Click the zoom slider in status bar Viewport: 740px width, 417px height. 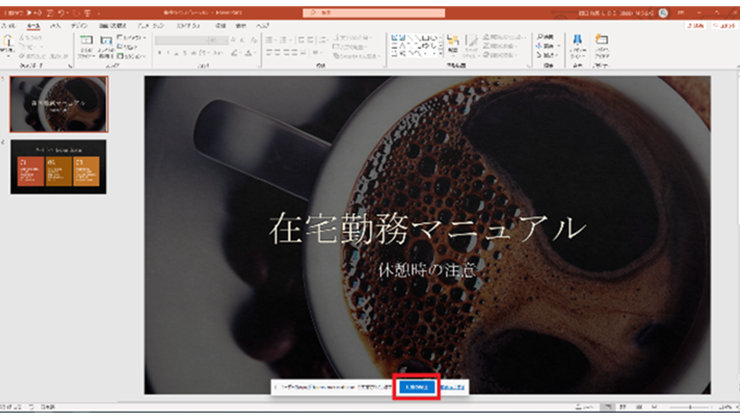pyautogui.click(x=690, y=407)
